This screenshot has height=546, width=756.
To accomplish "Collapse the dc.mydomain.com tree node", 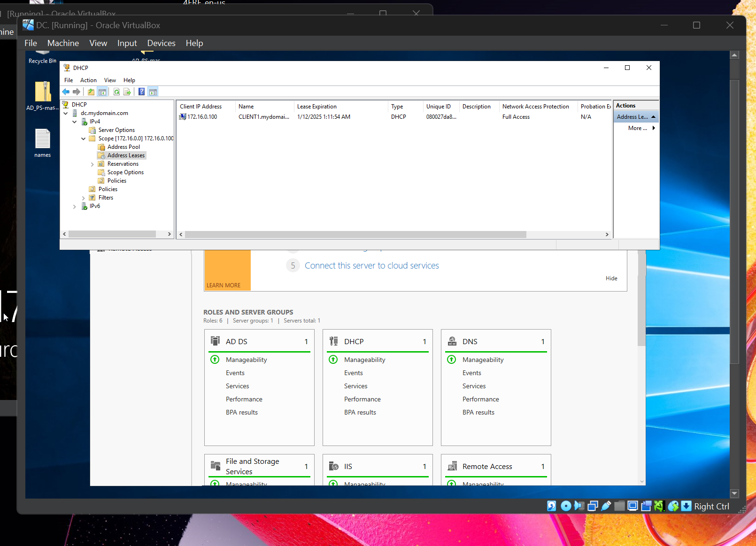I will pos(66,113).
